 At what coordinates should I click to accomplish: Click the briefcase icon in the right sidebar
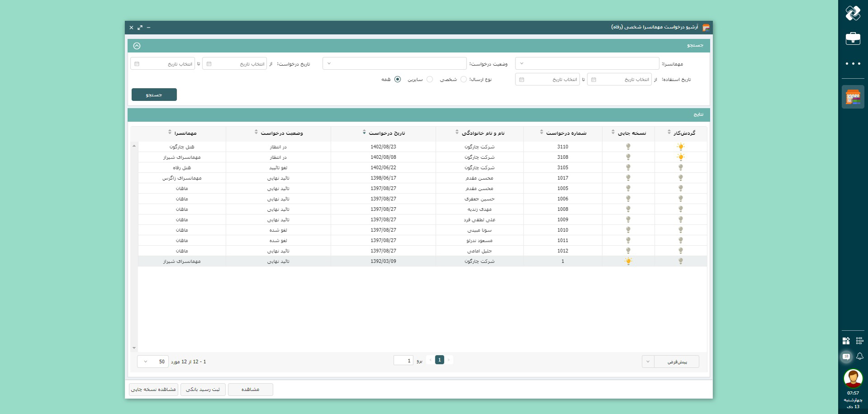(853, 38)
